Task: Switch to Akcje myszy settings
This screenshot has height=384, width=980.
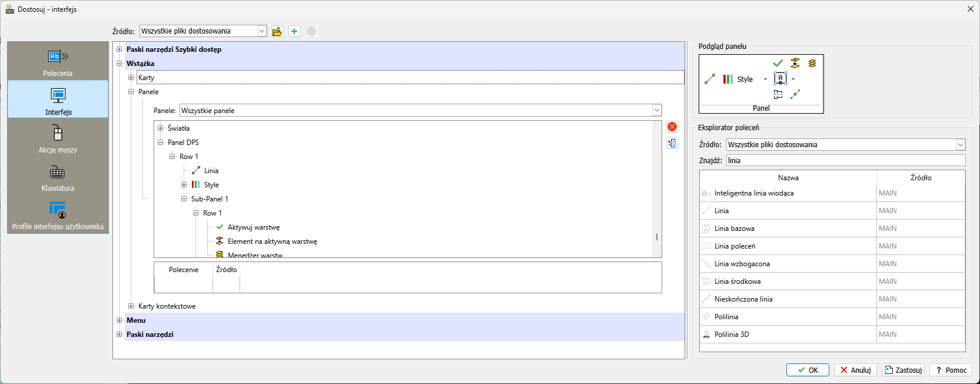Action: tap(58, 139)
